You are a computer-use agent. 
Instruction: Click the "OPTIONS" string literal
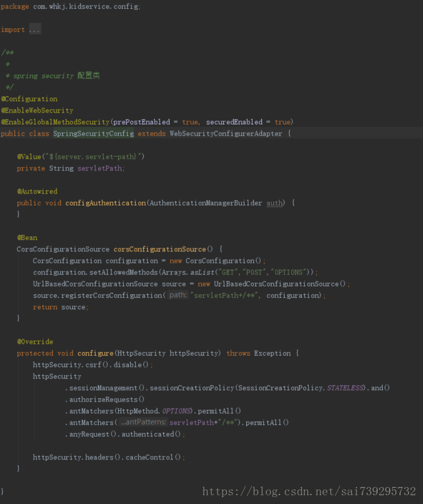[288, 272]
